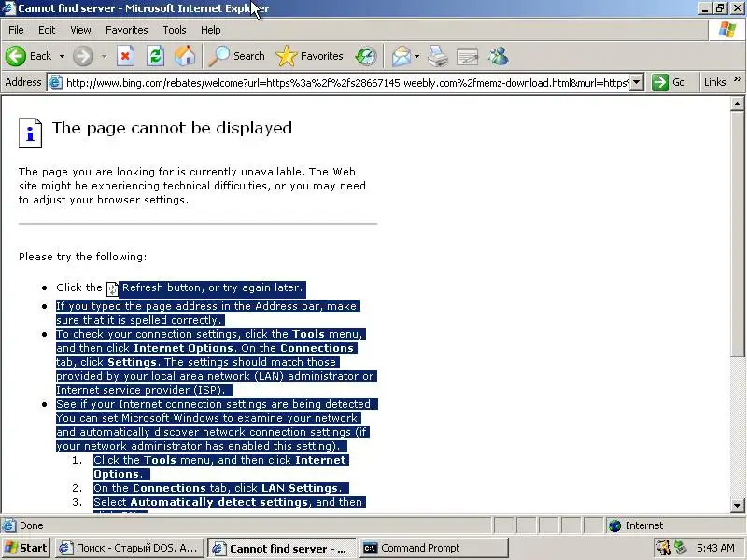Click scrollbar up arrow
This screenshot has width=747, height=560.
pyautogui.click(x=738, y=104)
